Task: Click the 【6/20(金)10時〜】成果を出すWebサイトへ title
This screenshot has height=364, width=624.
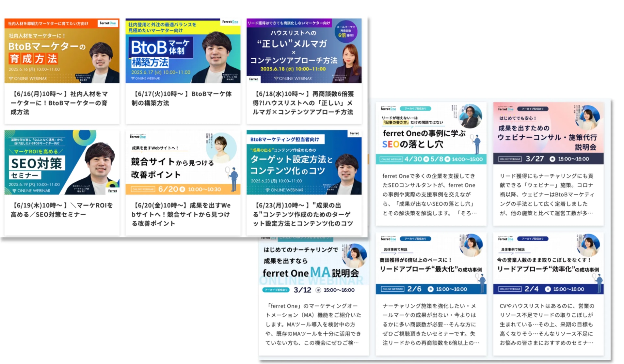Action: click(x=181, y=214)
